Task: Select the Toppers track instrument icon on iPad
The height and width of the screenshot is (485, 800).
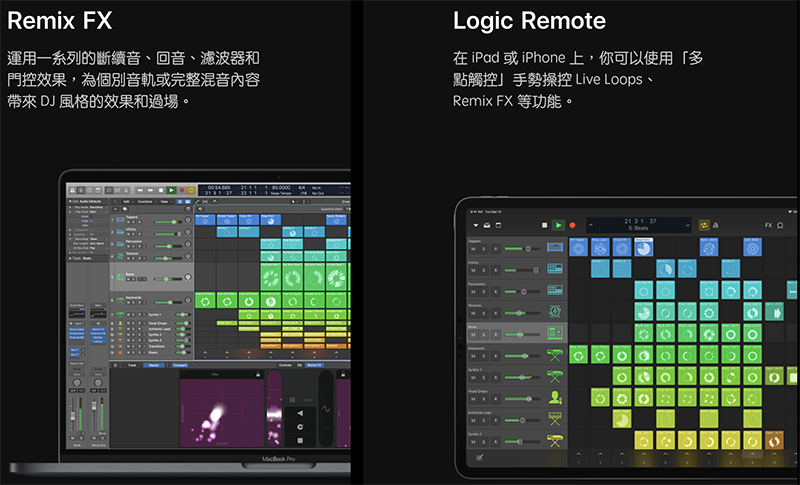Action: 555,247
